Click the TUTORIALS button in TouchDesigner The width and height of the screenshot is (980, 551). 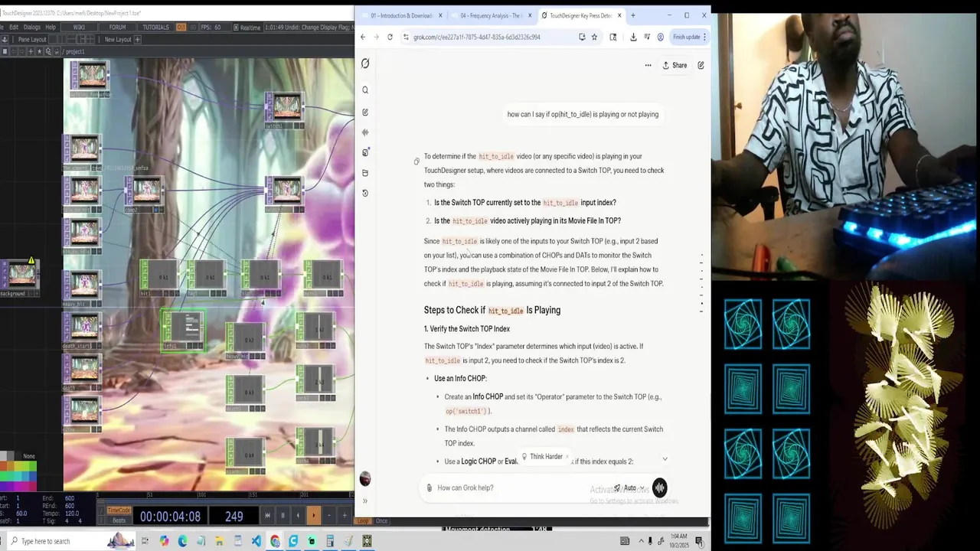click(x=155, y=28)
